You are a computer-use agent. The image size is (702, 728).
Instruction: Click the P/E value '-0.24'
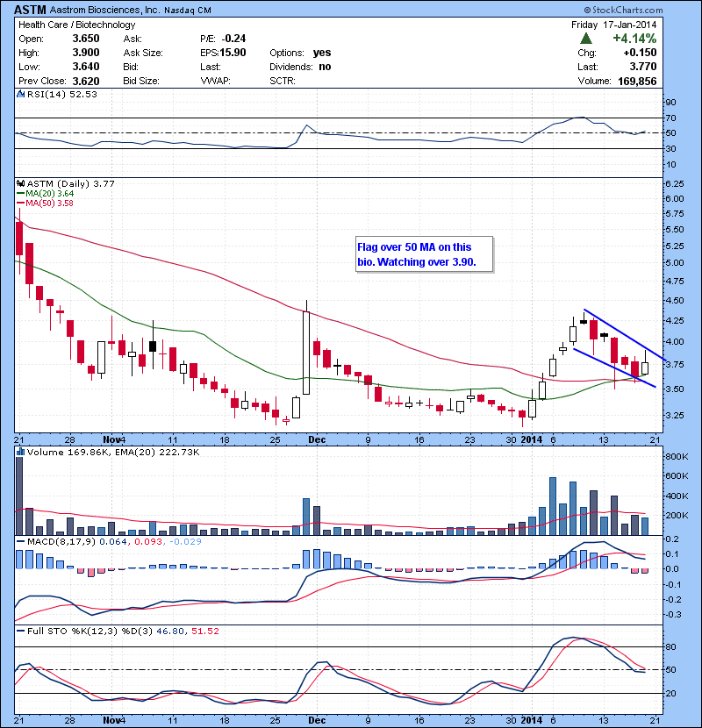(233, 39)
